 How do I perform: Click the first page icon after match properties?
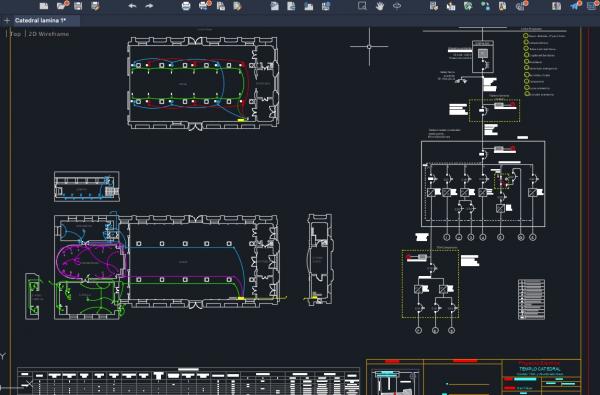point(274,6)
